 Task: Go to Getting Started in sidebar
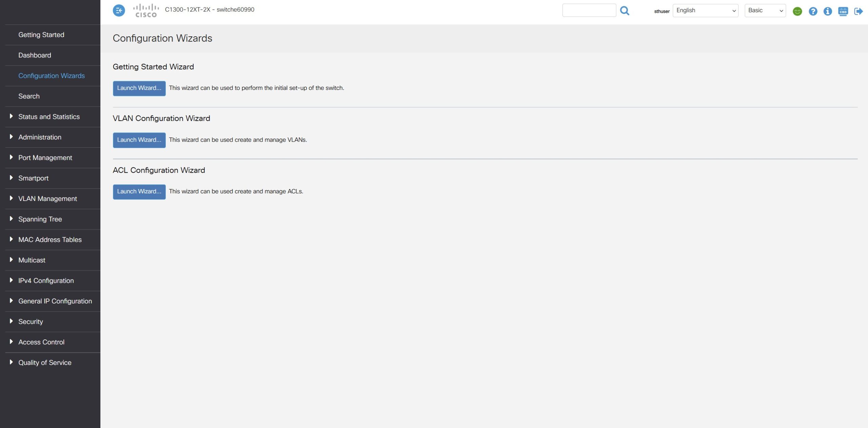pos(41,35)
